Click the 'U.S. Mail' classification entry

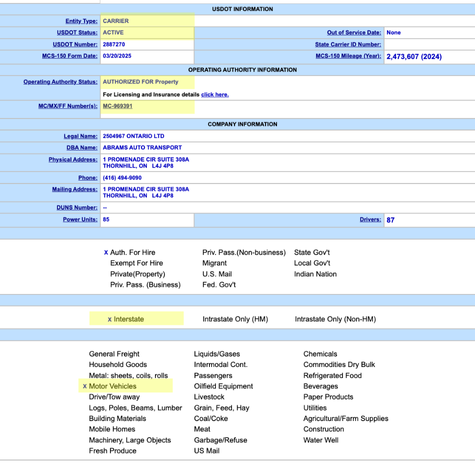(217, 274)
